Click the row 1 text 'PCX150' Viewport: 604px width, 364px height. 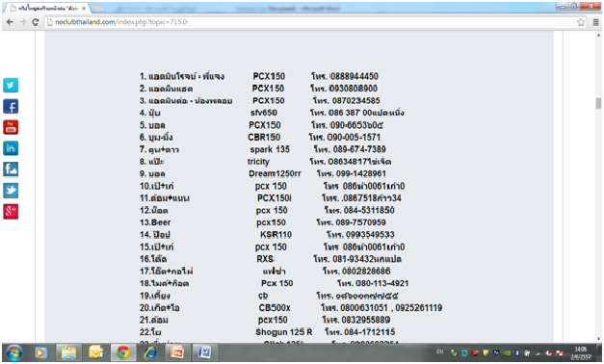[x=269, y=76]
